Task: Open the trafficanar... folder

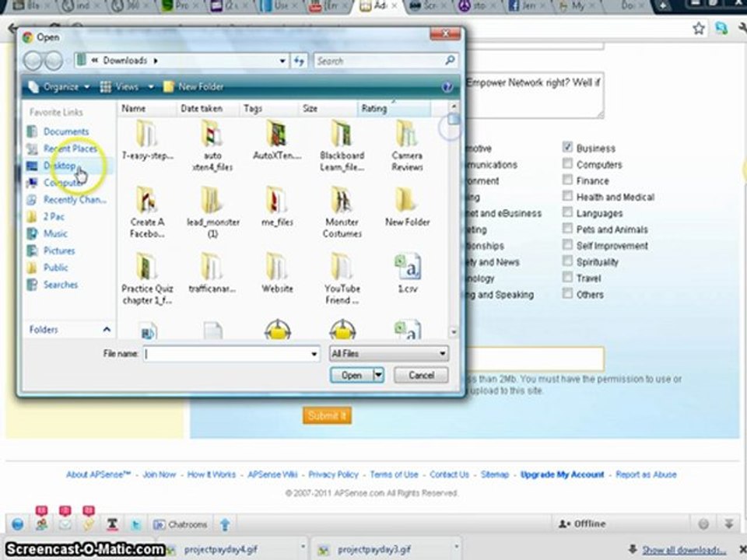Action: 212,273
